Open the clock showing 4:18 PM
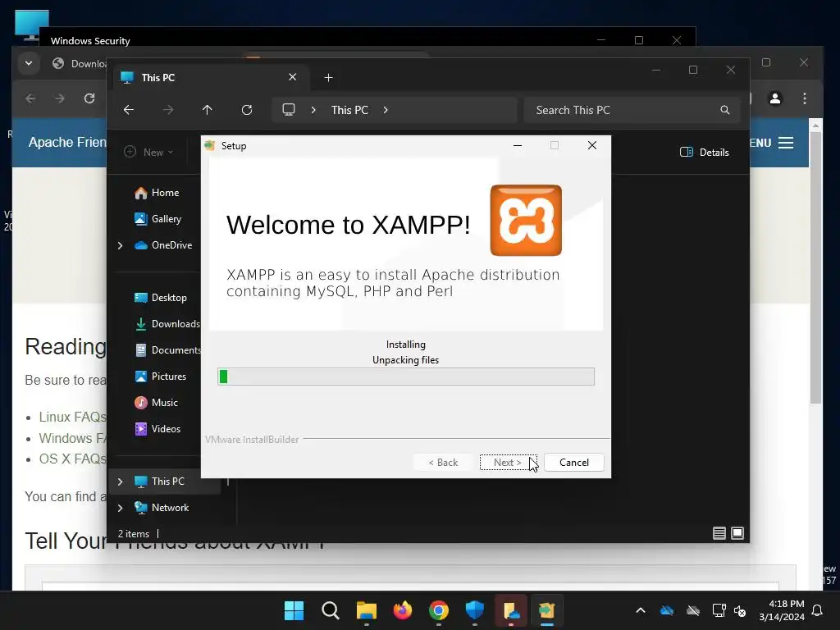This screenshot has width=840, height=630. coord(782,610)
